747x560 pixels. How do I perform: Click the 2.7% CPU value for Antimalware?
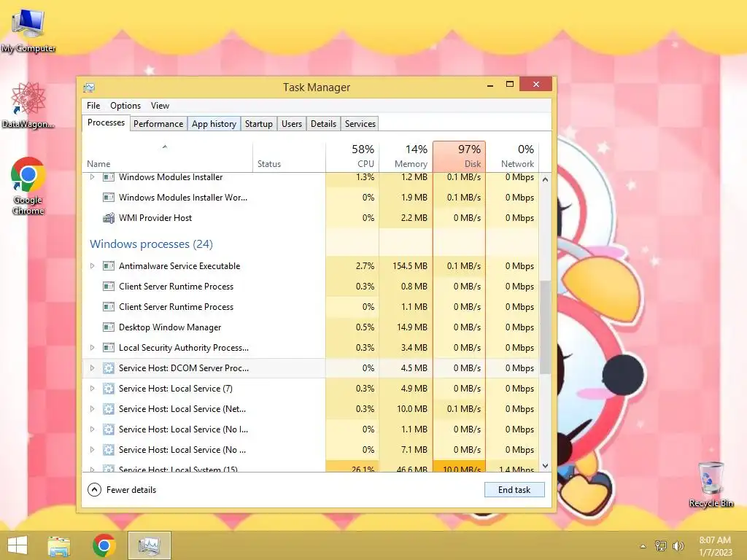365,266
